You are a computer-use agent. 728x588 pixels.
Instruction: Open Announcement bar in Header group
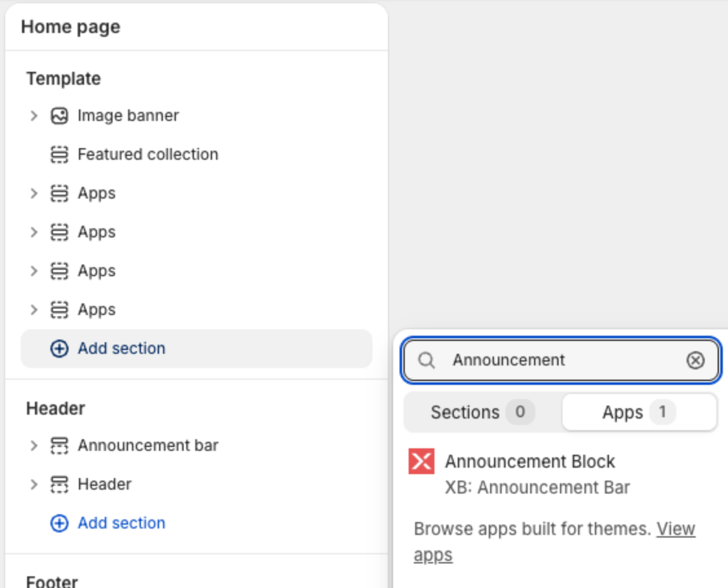[x=147, y=446]
